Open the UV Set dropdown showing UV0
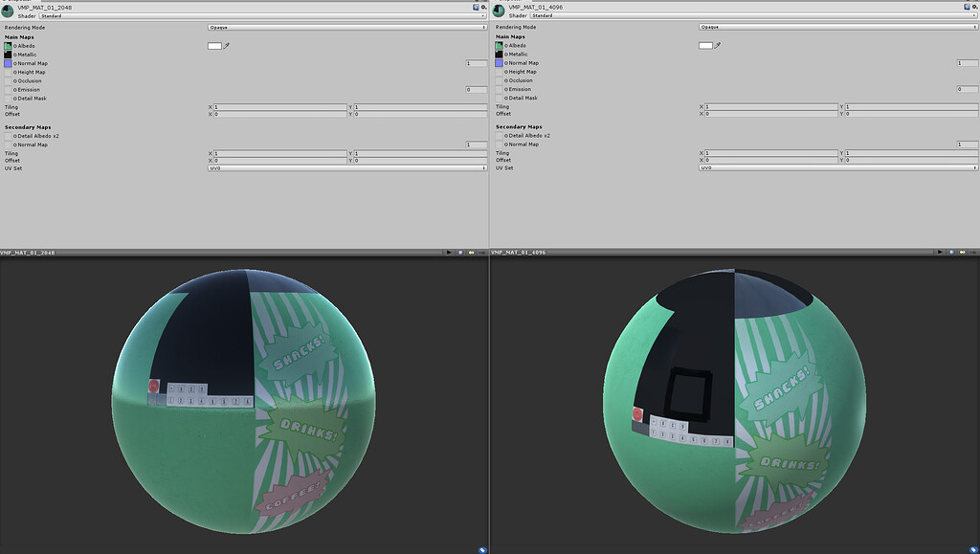The image size is (980, 554). click(x=345, y=167)
